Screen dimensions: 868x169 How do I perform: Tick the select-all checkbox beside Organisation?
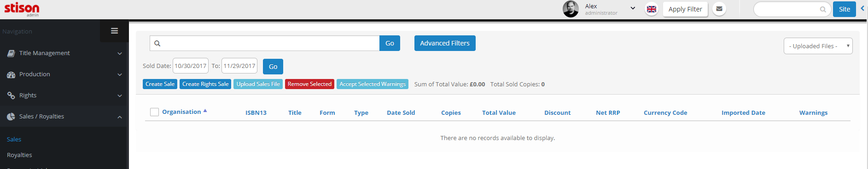(155, 112)
